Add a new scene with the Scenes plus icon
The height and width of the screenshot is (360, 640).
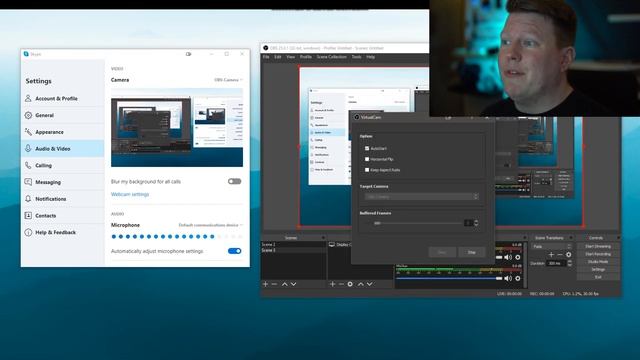(265, 284)
